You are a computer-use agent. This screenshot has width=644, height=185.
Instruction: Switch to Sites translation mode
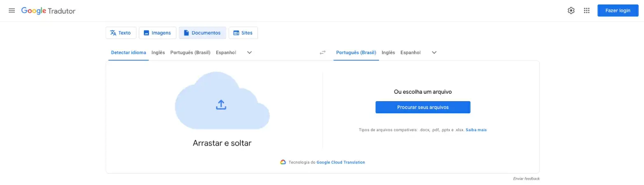pos(243,33)
